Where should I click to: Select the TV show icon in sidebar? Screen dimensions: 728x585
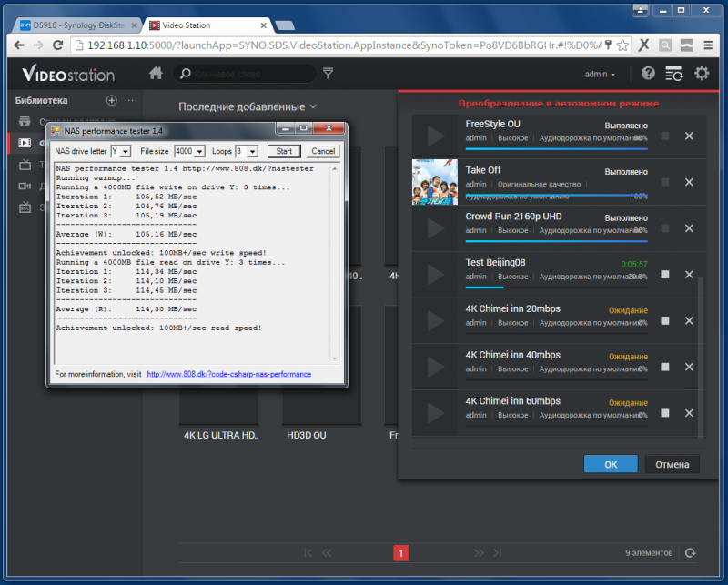point(25,165)
